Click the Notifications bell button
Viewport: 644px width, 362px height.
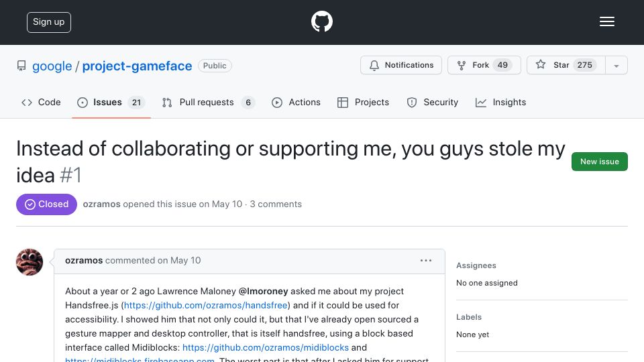401,65
